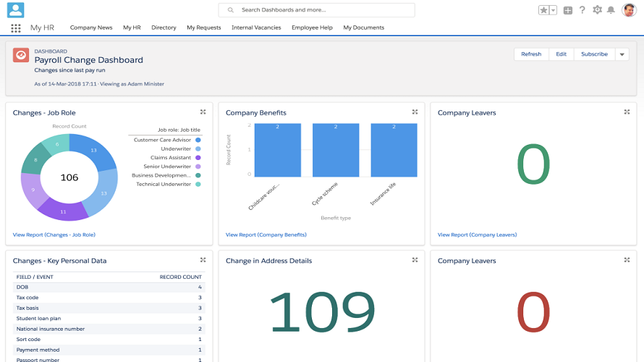Go to the Company News tab

click(x=91, y=28)
